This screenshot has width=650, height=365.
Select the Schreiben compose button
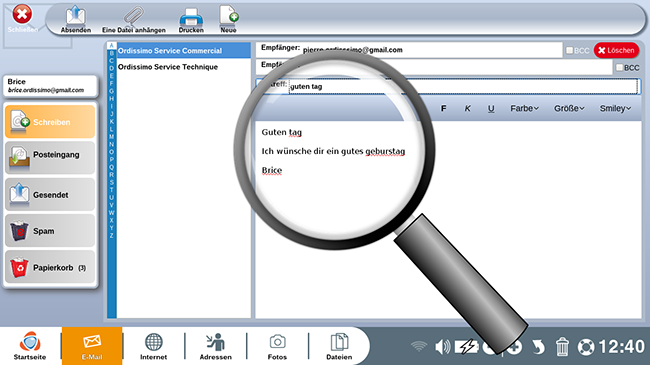pos(50,122)
